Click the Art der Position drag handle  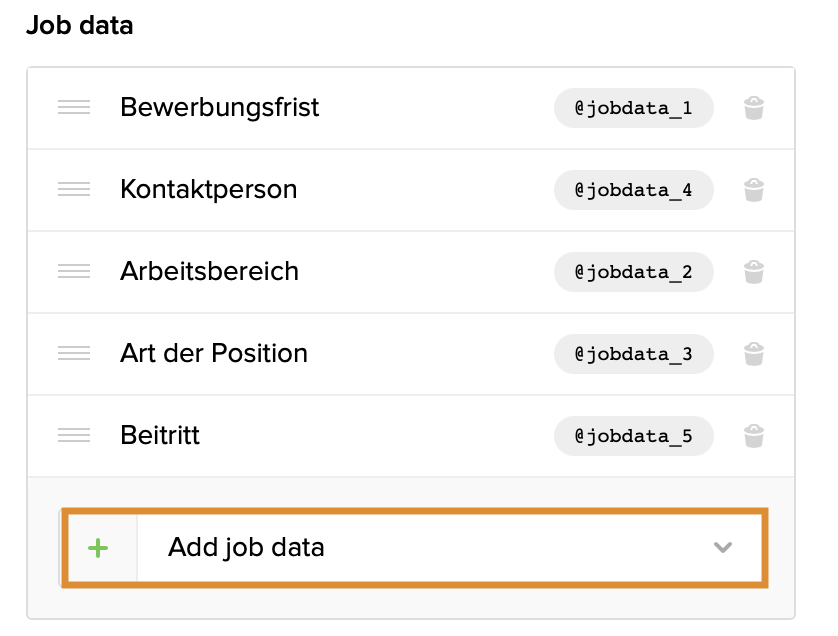74,354
